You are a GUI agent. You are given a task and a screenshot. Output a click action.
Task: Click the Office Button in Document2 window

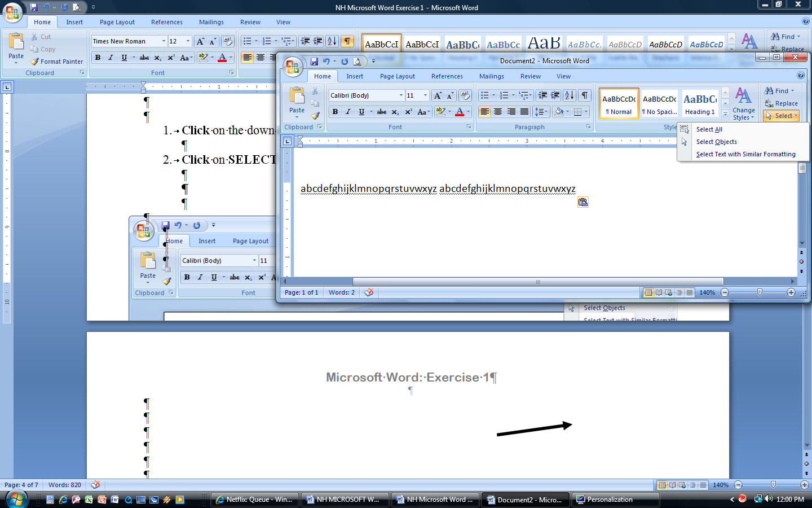(293, 67)
